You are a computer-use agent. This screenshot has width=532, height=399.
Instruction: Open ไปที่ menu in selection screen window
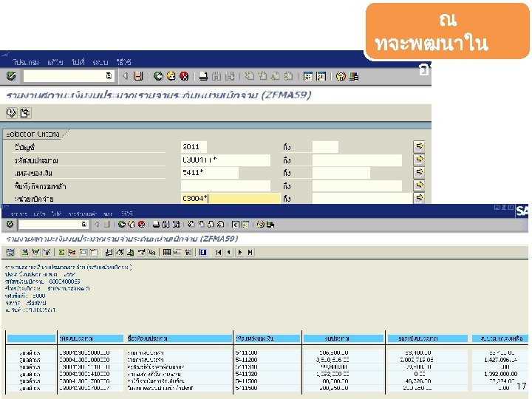78,62
